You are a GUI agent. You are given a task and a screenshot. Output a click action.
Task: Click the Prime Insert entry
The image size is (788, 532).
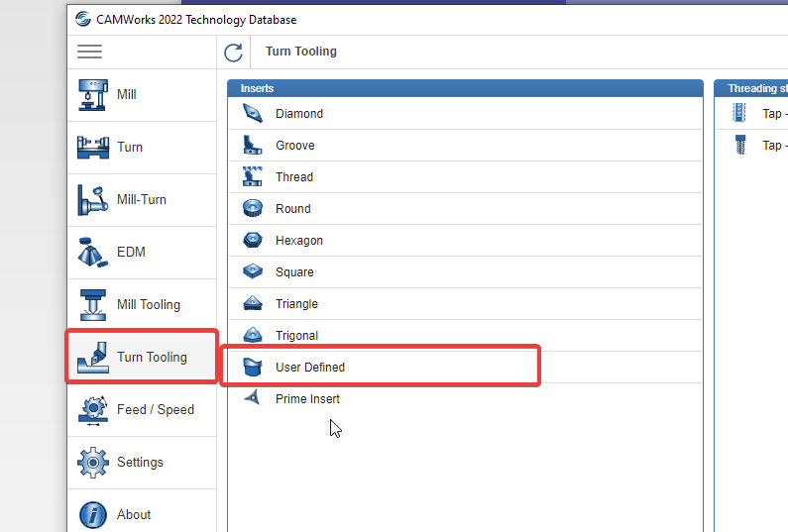click(465, 398)
